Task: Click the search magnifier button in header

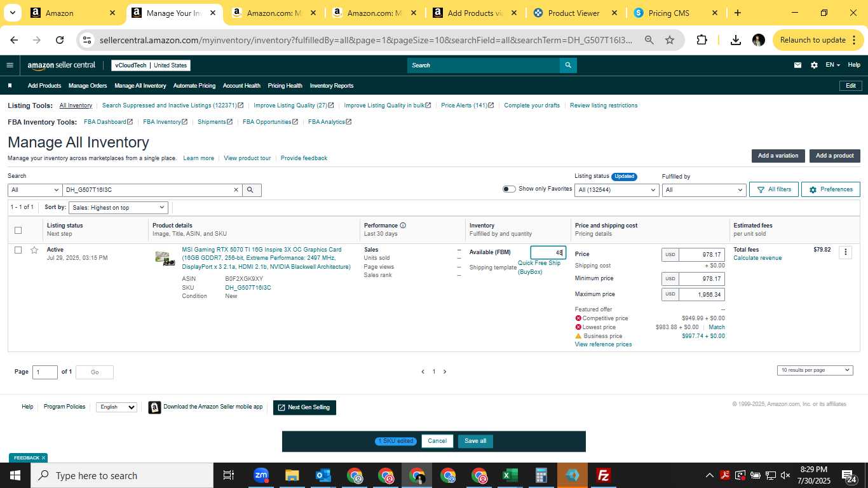Action: click(x=568, y=65)
